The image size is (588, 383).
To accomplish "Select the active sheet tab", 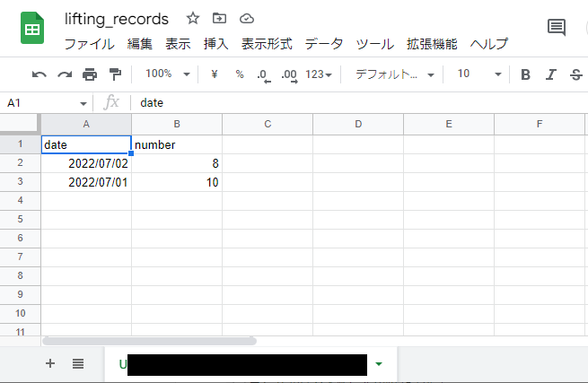I will [250, 364].
